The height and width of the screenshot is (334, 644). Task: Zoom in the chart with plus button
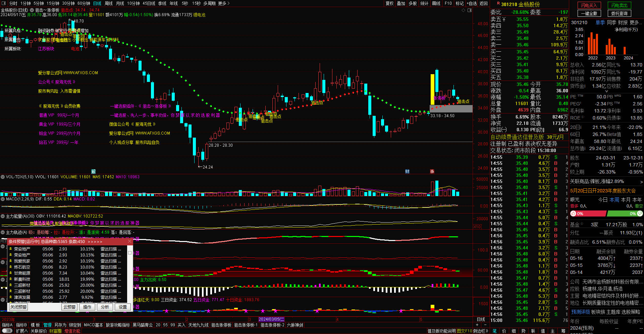(x=477, y=325)
